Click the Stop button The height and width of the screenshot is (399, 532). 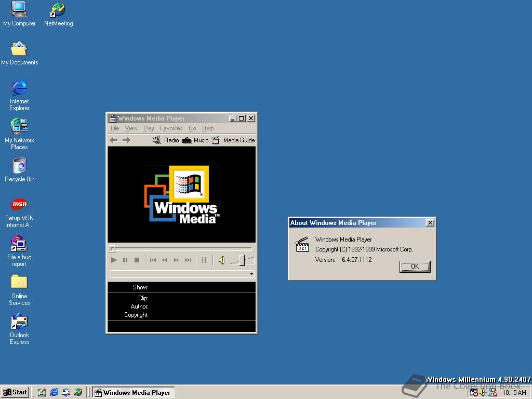pyautogui.click(x=137, y=260)
